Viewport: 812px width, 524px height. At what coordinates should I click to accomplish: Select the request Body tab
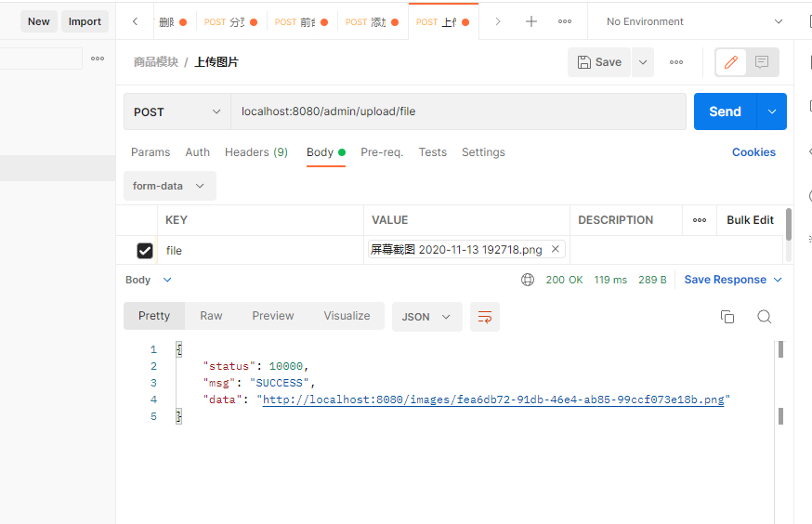click(x=326, y=152)
